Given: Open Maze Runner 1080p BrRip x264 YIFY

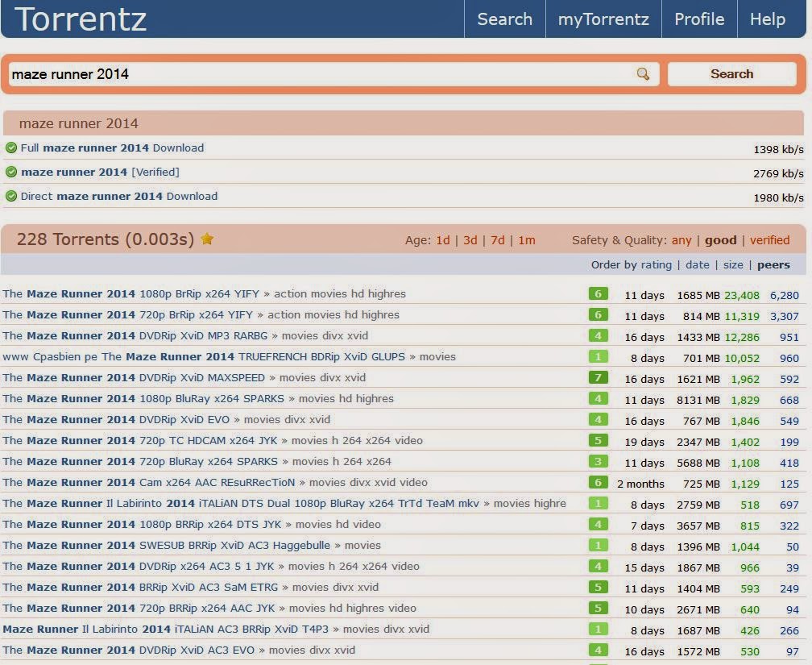Looking at the screenshot, I should [131, 294].
